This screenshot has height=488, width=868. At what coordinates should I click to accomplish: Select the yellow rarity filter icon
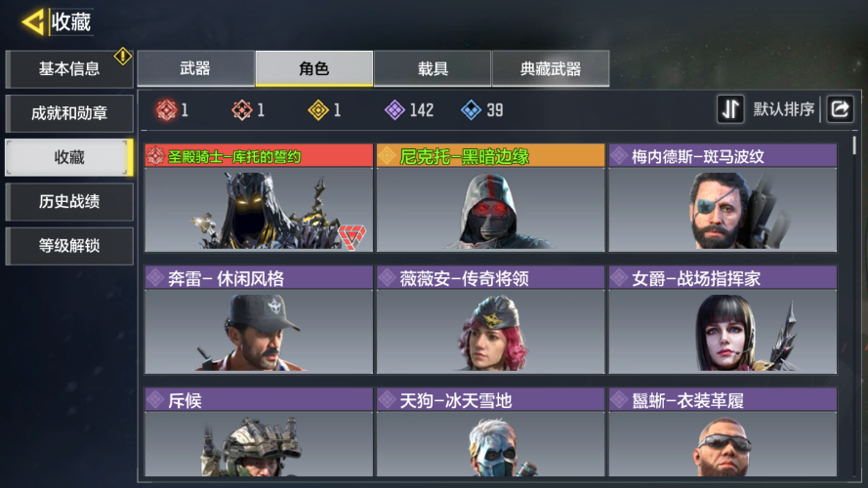point(318,110)
